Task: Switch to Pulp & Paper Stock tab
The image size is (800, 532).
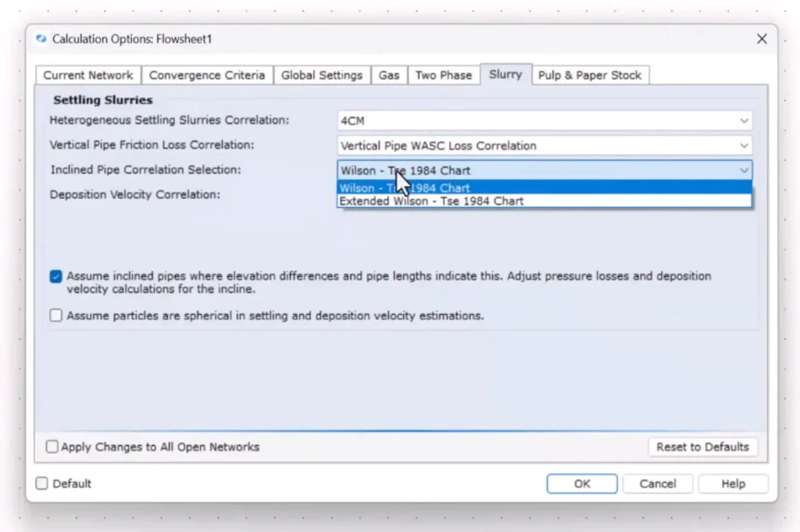Action: pyautogui.click(x=590, y=75)
